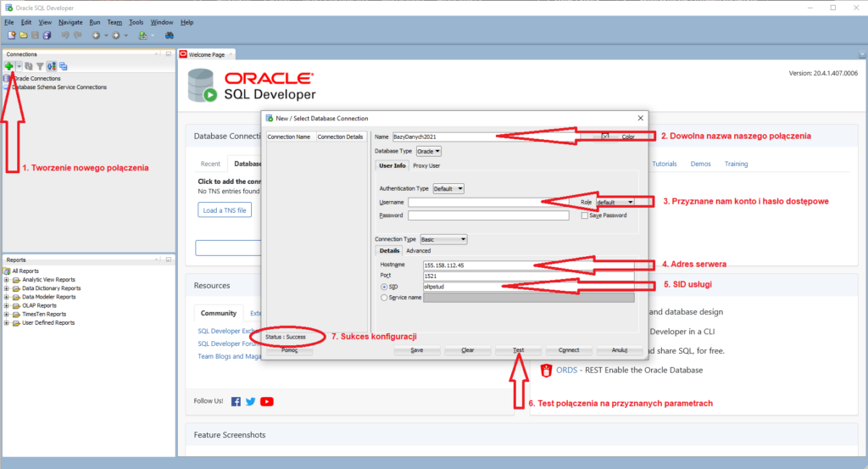The image size is (868, 469).
Task: Click the New document icon in main toolbar
Action: 11,36
